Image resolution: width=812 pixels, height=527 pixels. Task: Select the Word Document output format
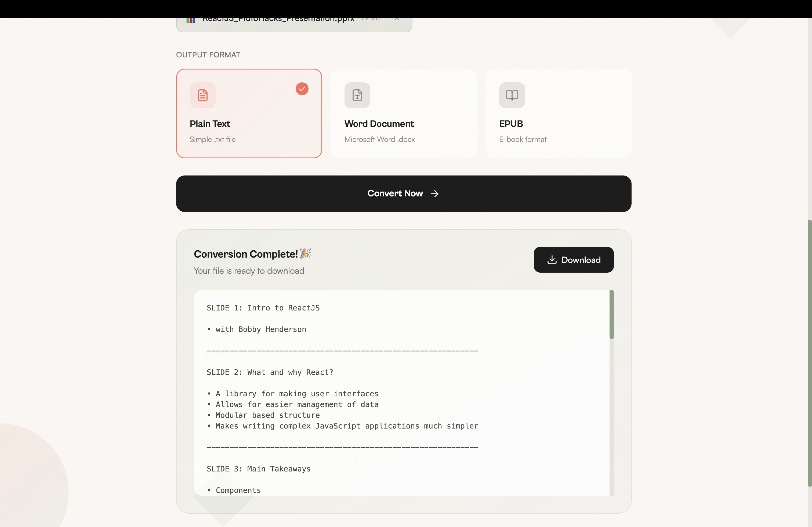point(404,113)
